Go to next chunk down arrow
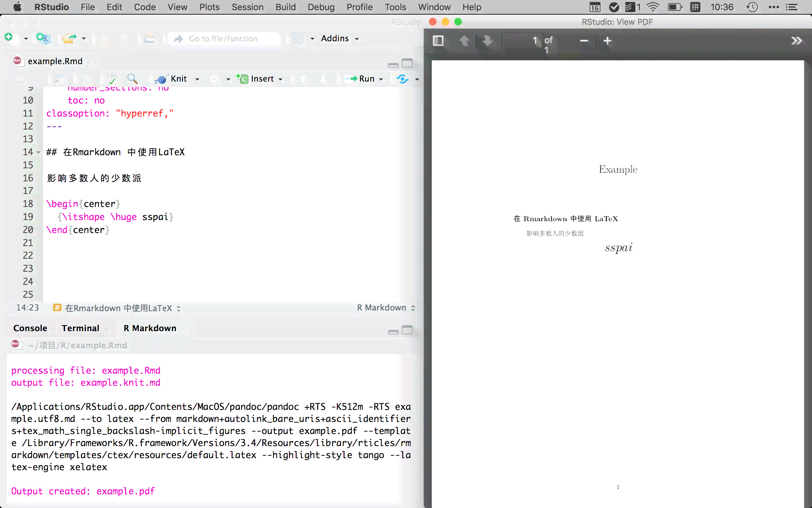This screenshot has height=508, width=812. pyautogui.click(x=324, y=79)
